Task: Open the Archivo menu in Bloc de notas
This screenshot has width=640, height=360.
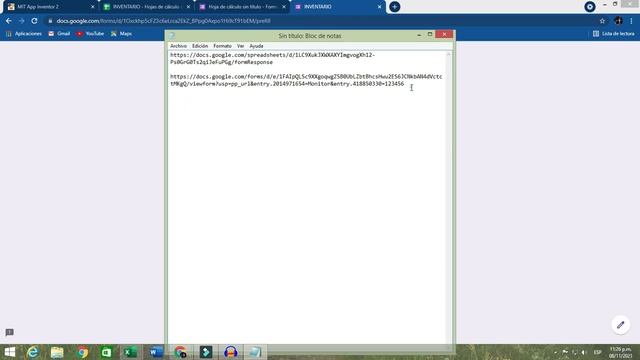Action: click(x=178, y=46)
